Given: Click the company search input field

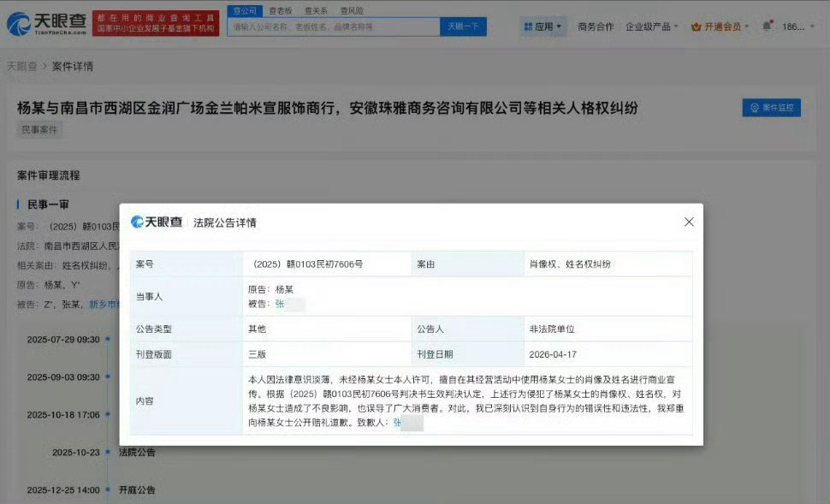Looking at the screenshot, I should [x=334, y=26].
